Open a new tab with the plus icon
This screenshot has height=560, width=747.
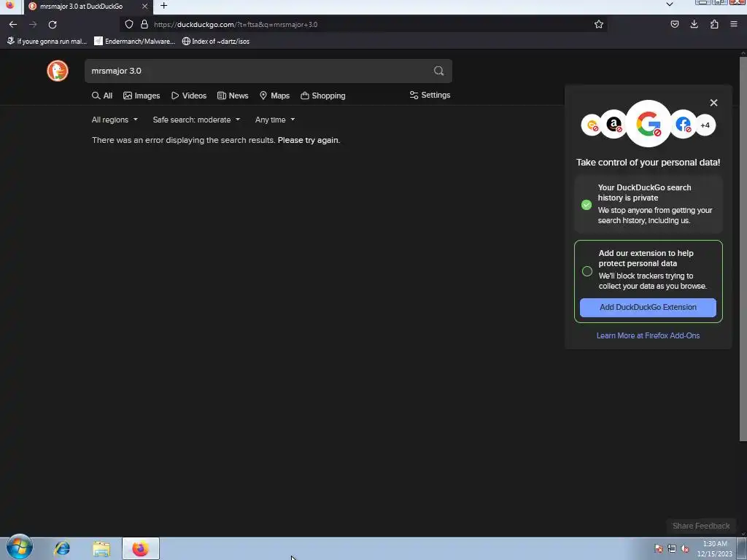(164, 6)
